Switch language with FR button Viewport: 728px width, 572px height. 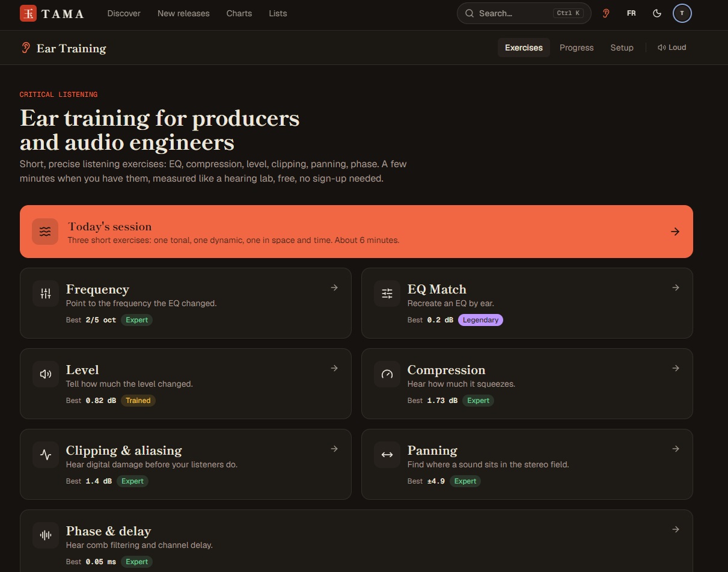631,13
